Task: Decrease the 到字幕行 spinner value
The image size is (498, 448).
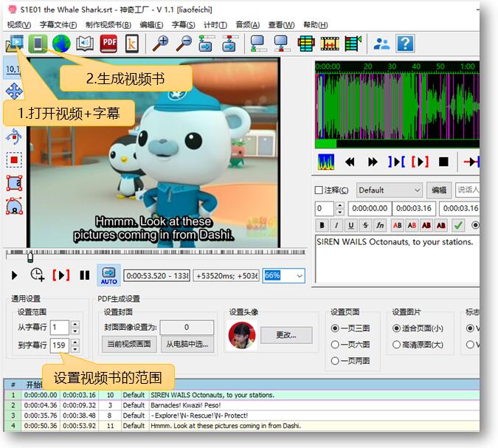Action: tap(75, 349)
